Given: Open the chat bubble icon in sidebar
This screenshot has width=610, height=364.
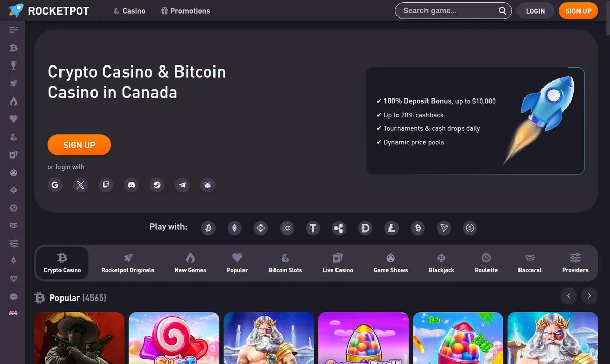Looking at the screenshot, I should (14, 297).
